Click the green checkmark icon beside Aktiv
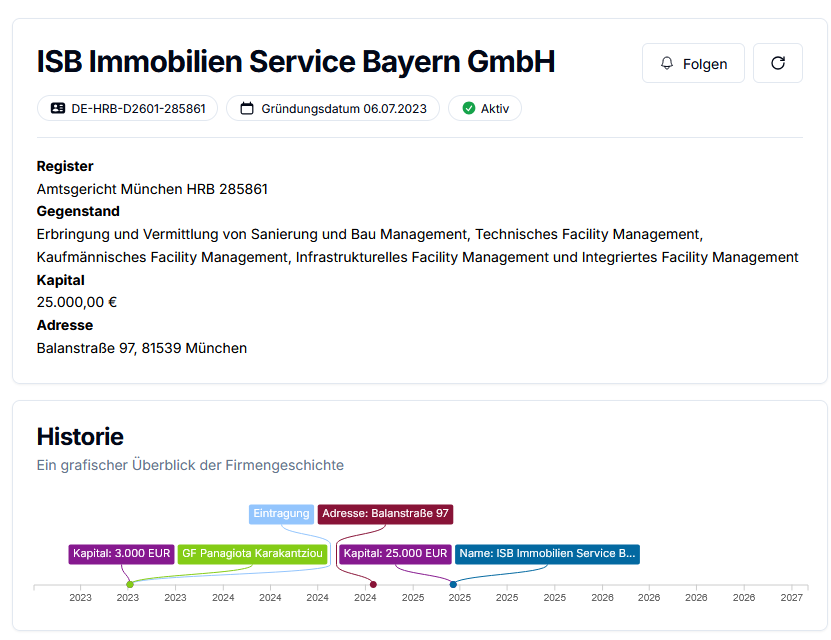Viewport: 831px width, 640px height. [x=468, y=108]
